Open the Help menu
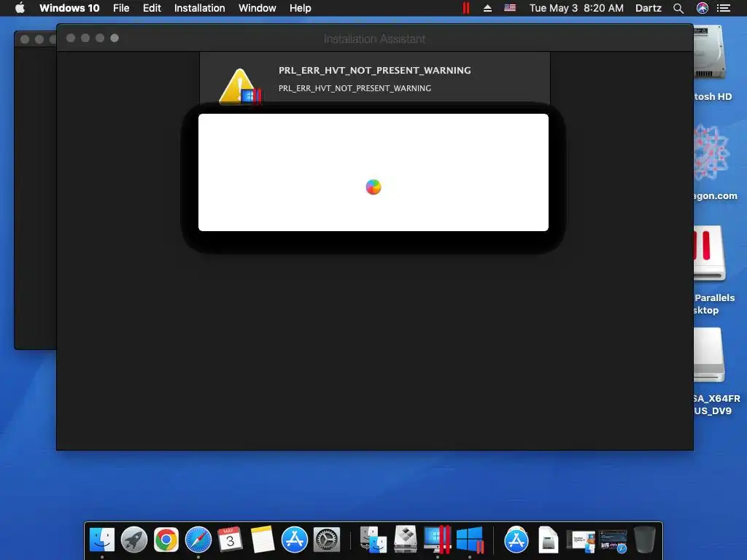 [300, 8]
